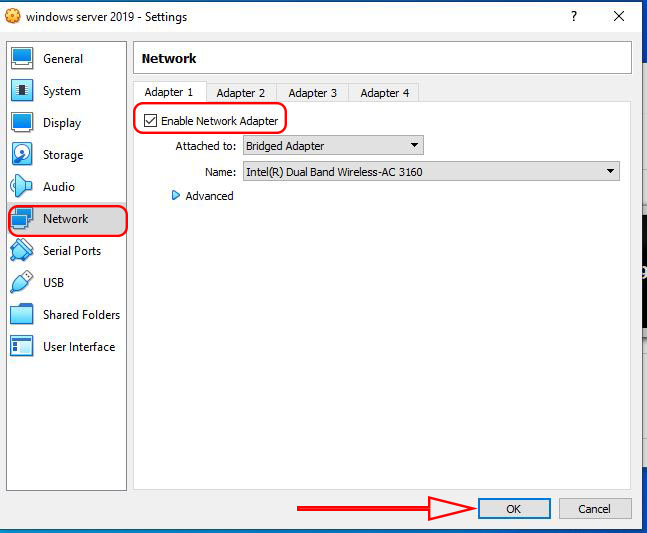647x533 pixels.
Task: Select the USB plug icon
Action: (x=22, y=282)
